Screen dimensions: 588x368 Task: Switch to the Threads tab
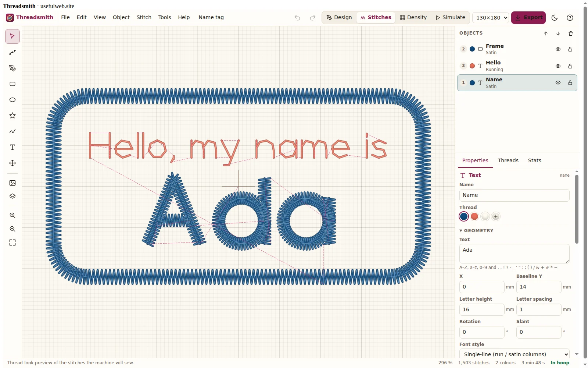pos(508,160)
